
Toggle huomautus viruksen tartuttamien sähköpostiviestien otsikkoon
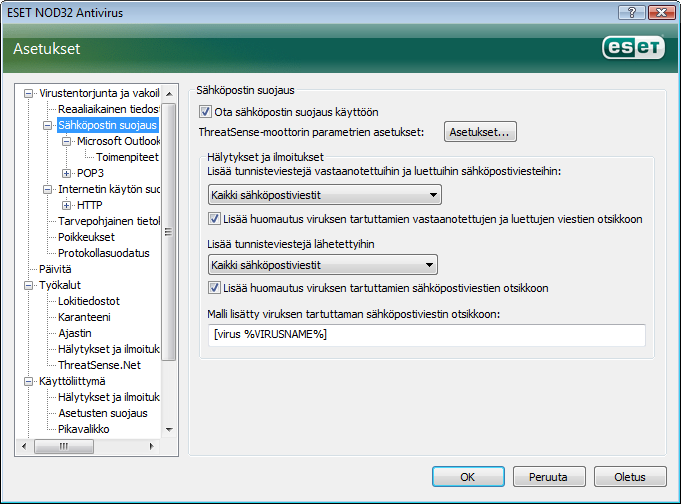point(214,288)
